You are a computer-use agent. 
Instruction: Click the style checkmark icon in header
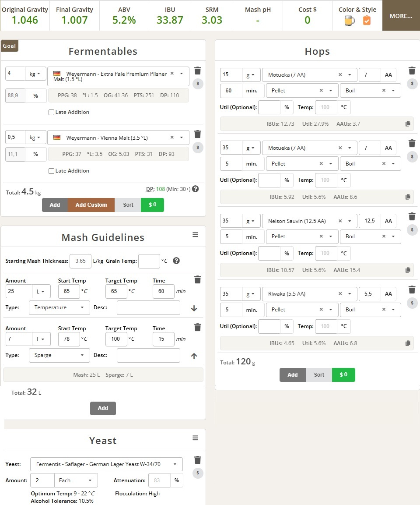click(x=367, y=20)
